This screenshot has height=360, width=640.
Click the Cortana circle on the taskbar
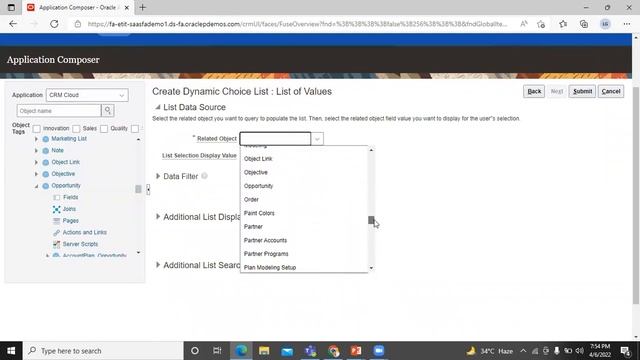tap(195, 351)
